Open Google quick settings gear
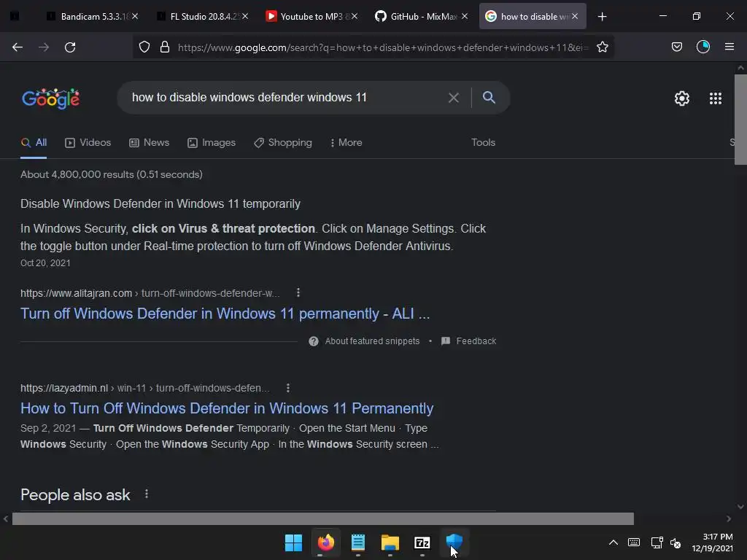The image size is (747, 560). point(682,98)
